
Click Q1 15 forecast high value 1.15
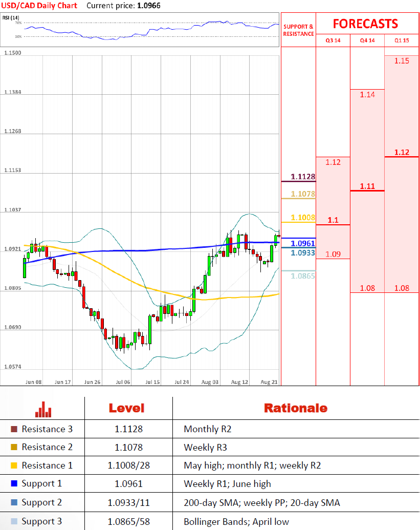tap(402, 61)
